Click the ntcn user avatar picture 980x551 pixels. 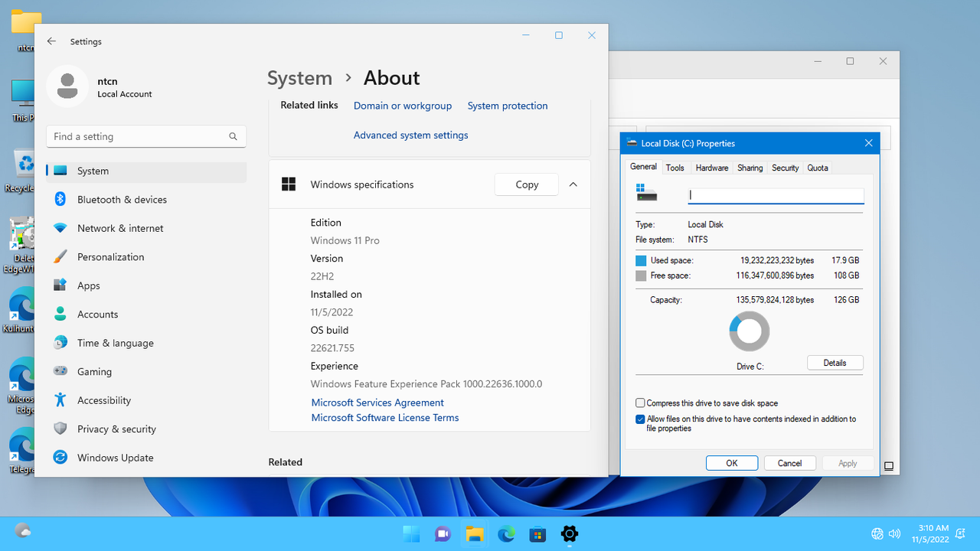[x=67, y=86]
